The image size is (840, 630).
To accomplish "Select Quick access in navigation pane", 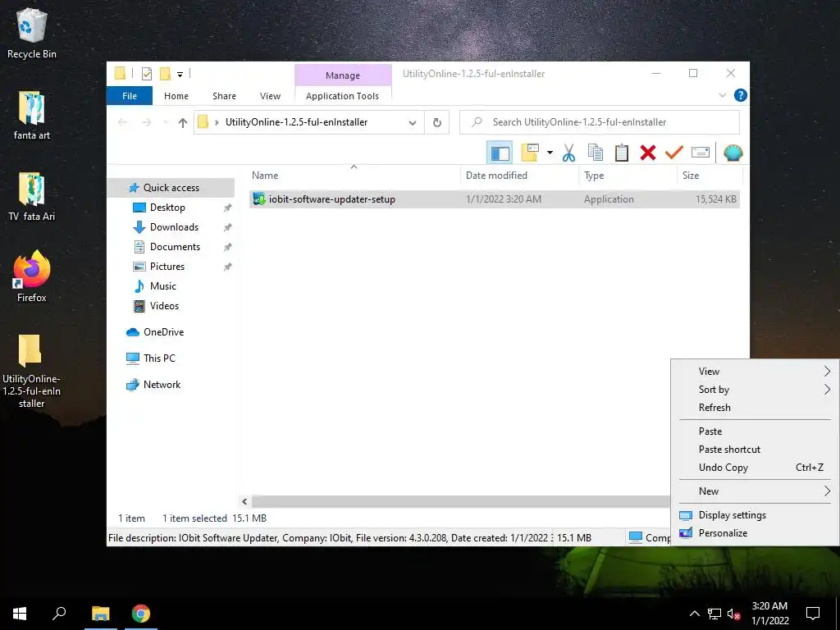I will coord(171,188).
